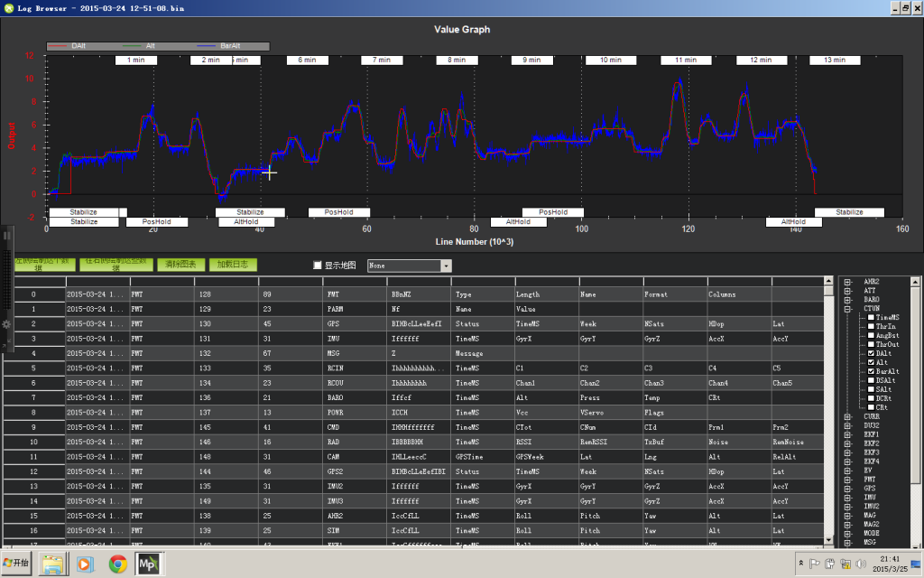Click the 7 min time marker
The height and width of the screenshot is (578, 924).
tap(382, 61)
